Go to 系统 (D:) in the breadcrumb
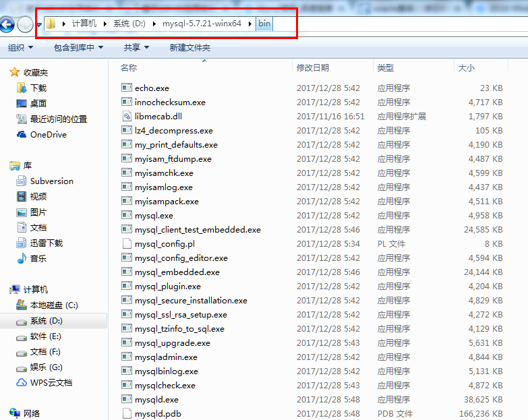This screenshot has width=528, height=420. (129, 23)
